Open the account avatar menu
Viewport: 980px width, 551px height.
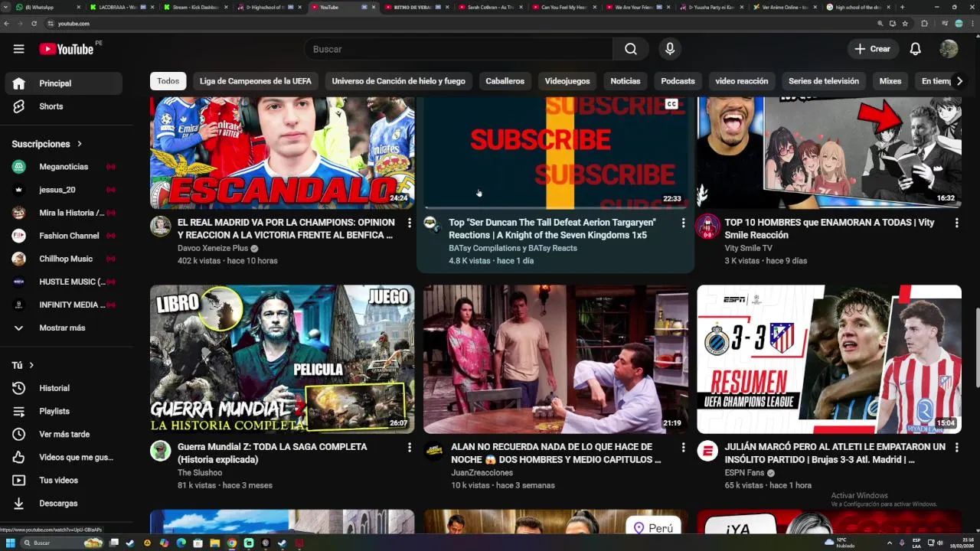pyautogui.click(x=949, y=49)
